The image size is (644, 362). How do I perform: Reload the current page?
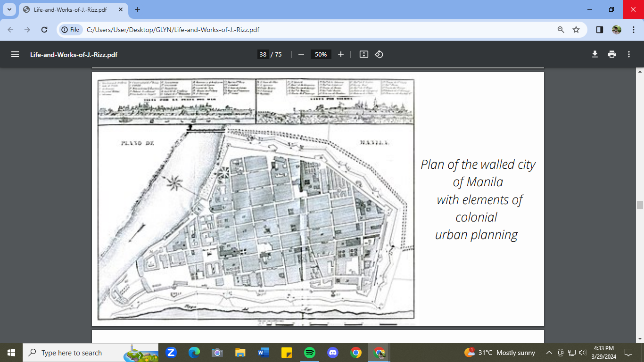(44, 30)
